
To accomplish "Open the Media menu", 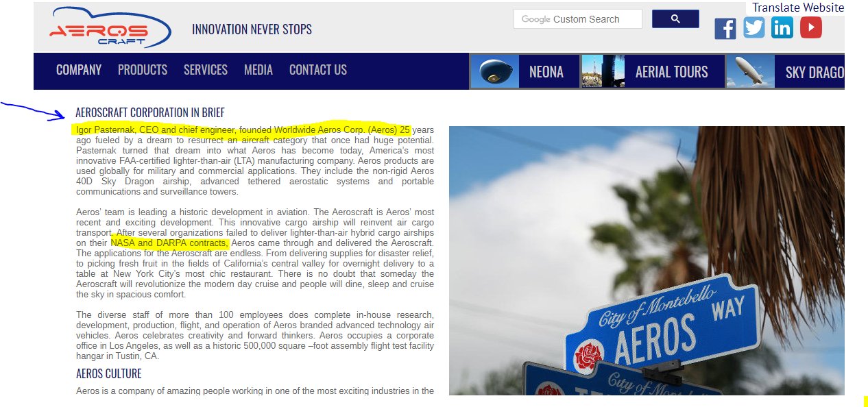I will pyautogui.click(x=258, y=70).
